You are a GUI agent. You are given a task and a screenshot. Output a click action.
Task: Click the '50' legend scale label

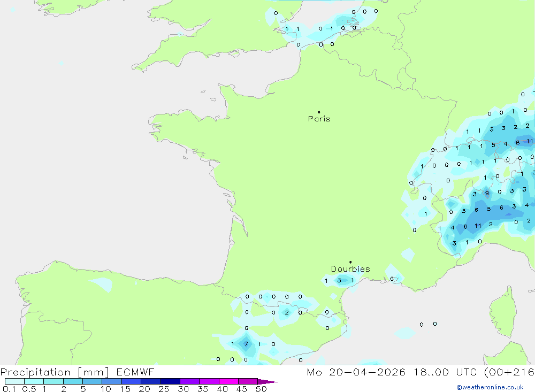(261, 389)
